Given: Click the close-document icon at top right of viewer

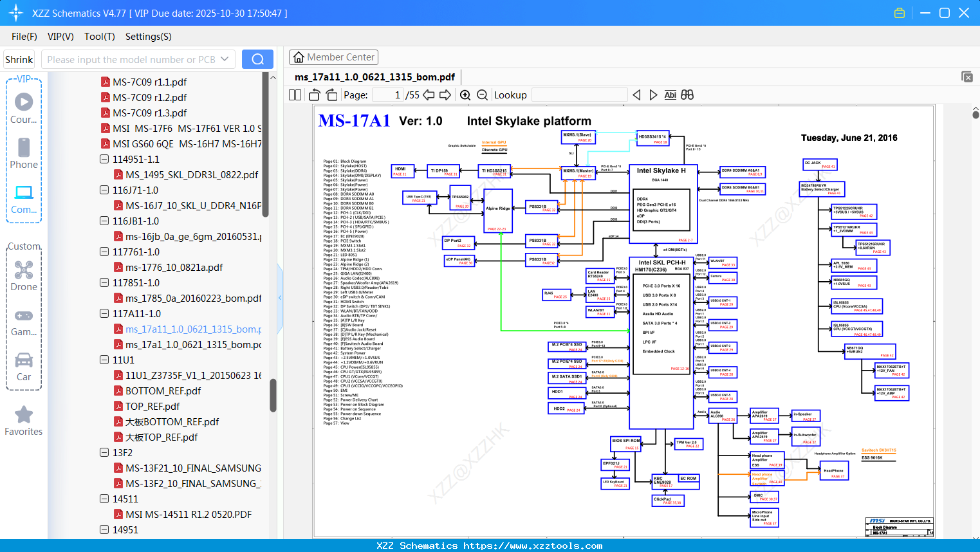Looking at the screenshot, I should point(966,77).
